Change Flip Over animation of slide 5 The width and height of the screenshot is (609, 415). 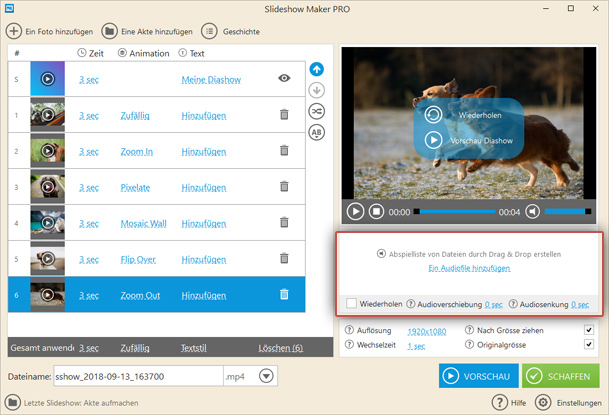coord(138,259)
